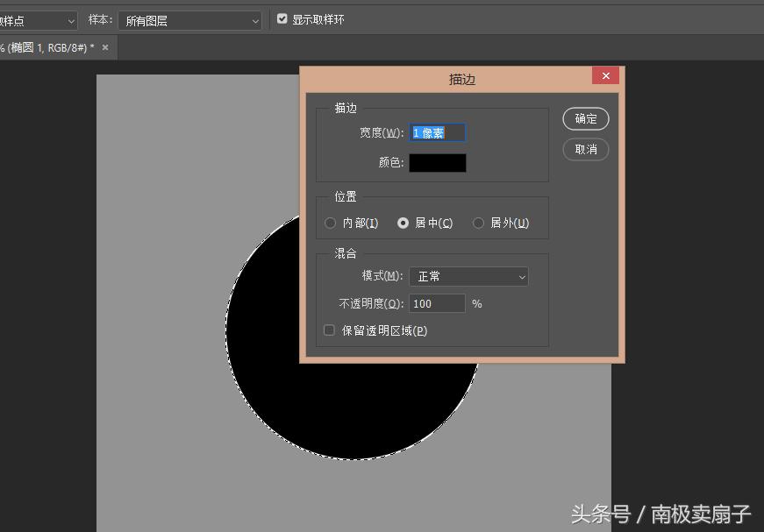Viewport: 764px width, 532px height.
Task: Click the % symbol beside the opacity field
Action: tap(475, 303)
